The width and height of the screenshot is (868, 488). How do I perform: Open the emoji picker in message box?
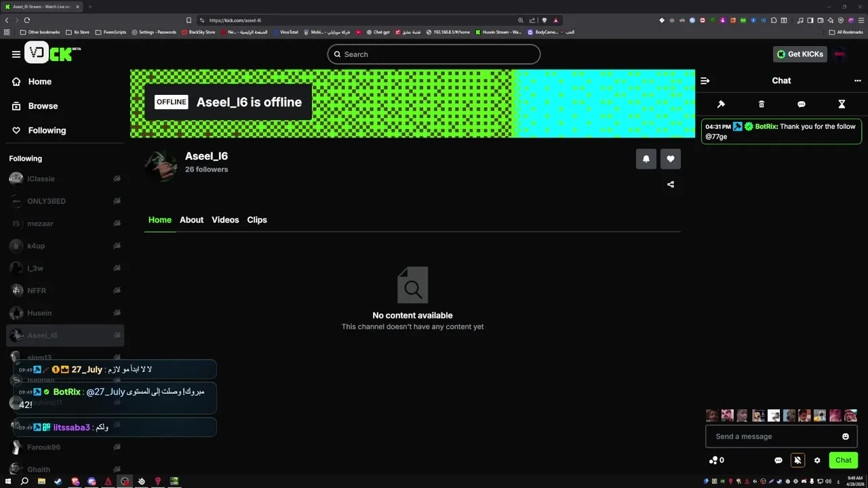(846, 436)
